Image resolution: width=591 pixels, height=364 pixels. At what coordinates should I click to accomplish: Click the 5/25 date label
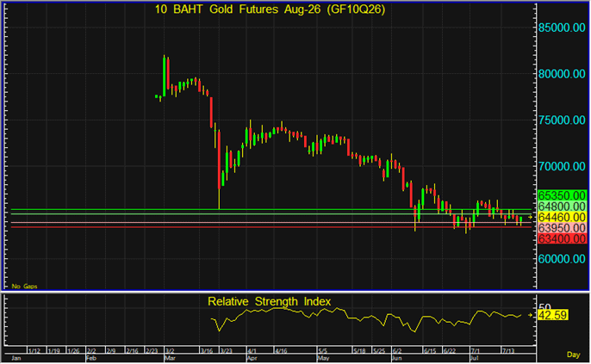point(379,351)
